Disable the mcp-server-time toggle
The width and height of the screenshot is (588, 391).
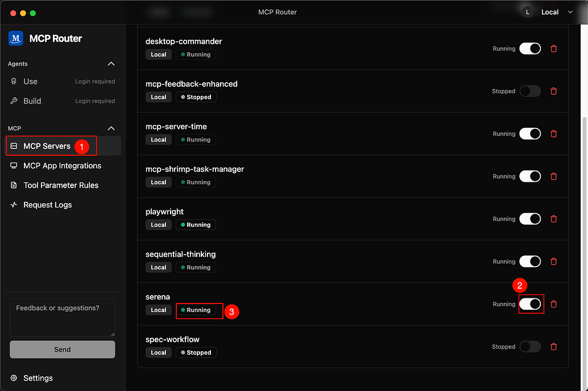530,134
